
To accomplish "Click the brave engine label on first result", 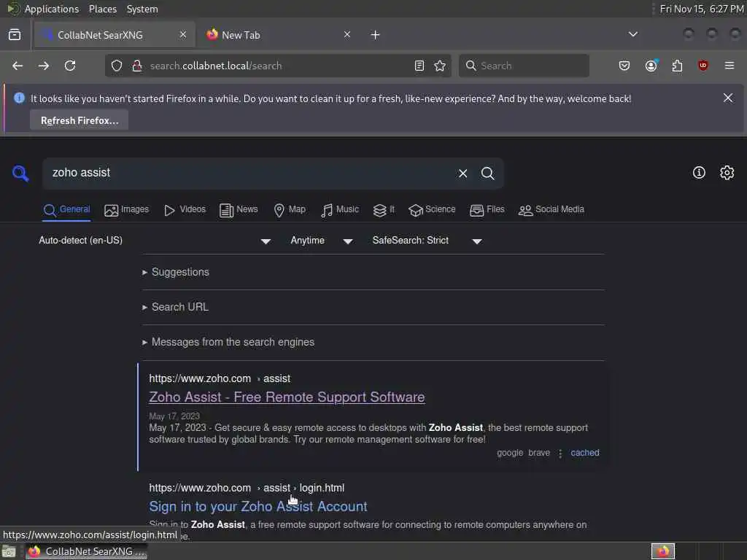I will point(539,453).
